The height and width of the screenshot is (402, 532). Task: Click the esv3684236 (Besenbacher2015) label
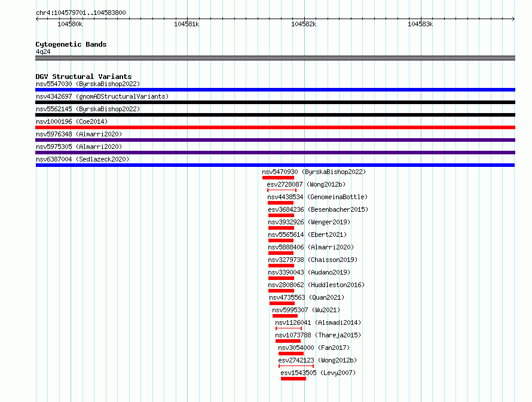(x=318, y=209)
